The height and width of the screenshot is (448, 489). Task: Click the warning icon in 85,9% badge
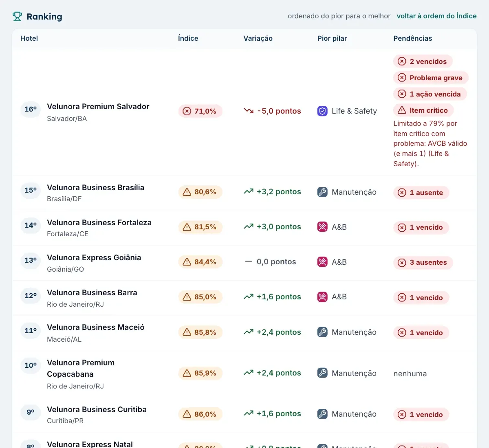pos(187,373)
